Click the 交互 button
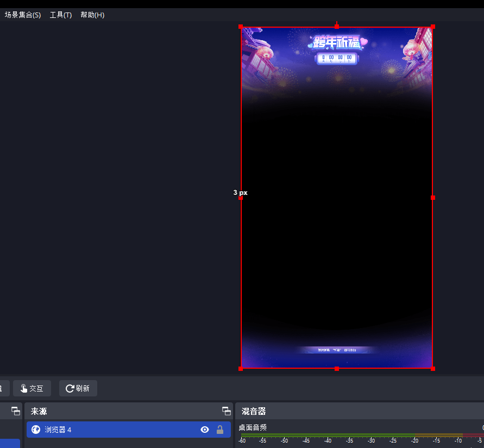The height and width of the screenshot is (448, 484). tap(32, 388)
